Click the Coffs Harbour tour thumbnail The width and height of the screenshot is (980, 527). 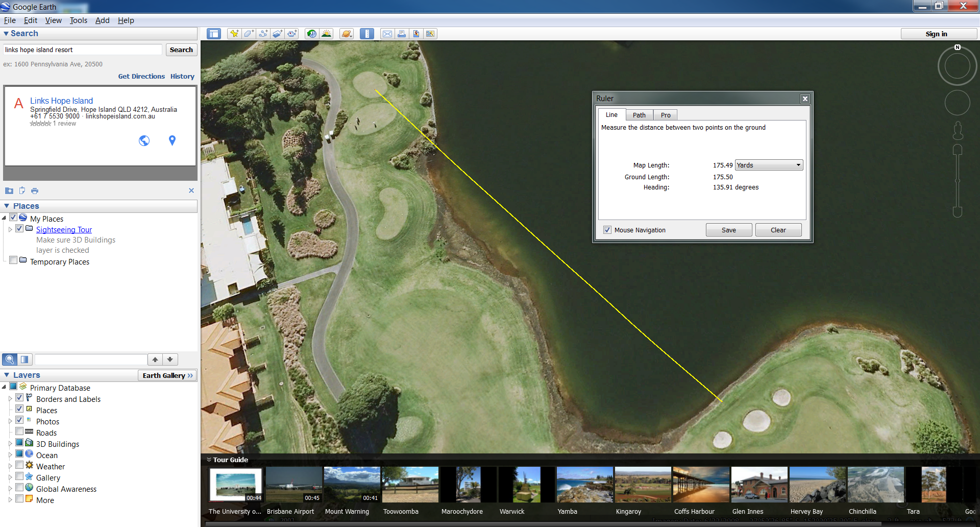tap(701, 485)
